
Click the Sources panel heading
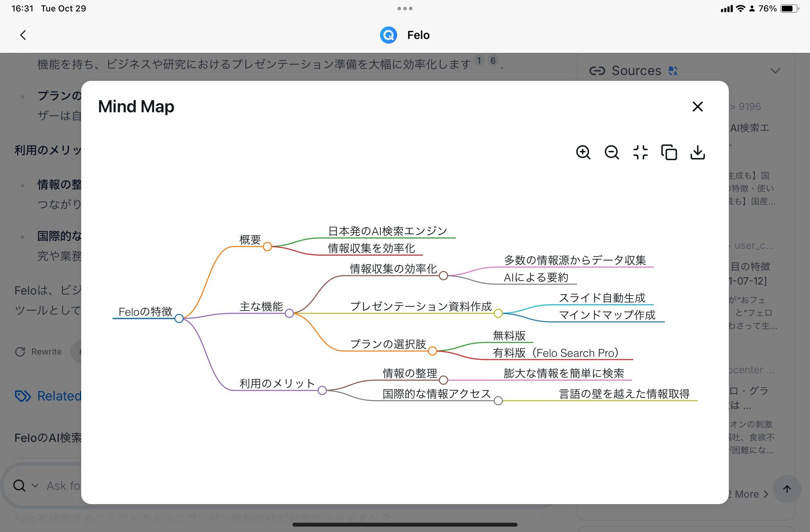tap(636, 71)
